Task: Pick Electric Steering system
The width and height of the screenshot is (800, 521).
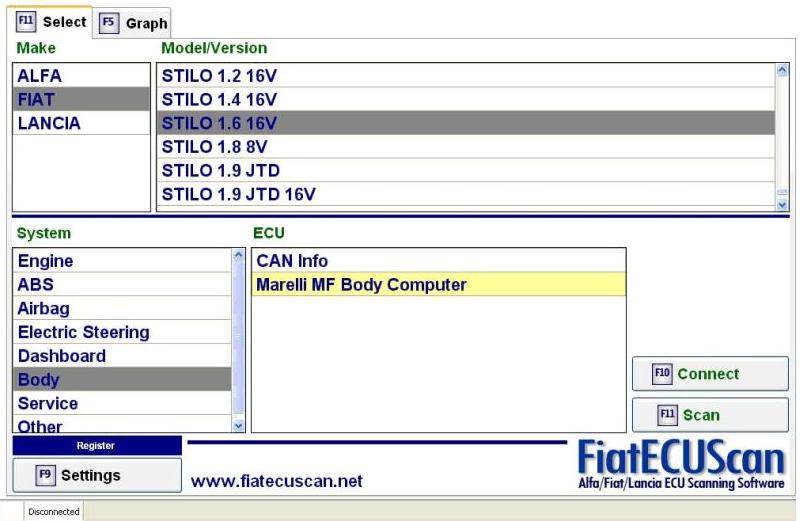Action: [x=122, y=332]
